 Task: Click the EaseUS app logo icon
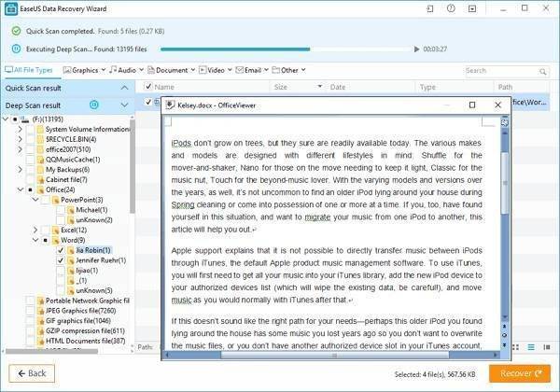coord(12,9)
